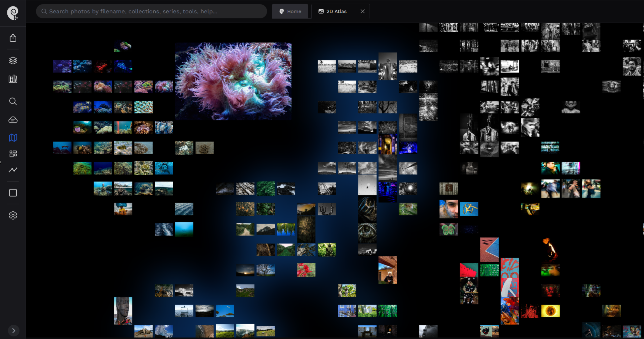Open the settings gear icon

point(13,215)
